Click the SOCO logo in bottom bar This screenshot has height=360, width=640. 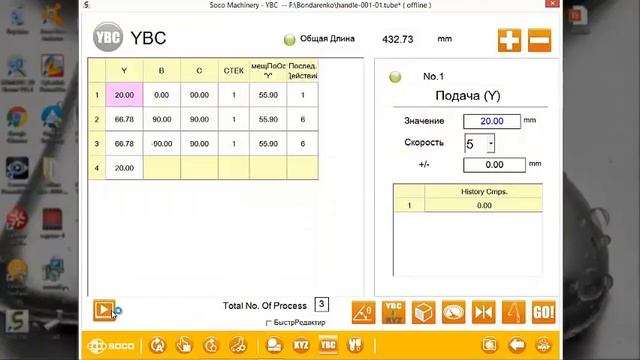(111, 346)
